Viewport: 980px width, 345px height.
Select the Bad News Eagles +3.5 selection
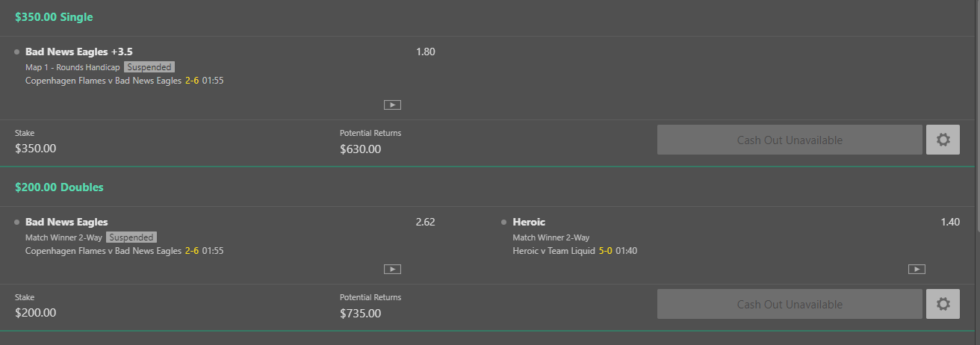pyautogui.click(x=79, y=52)
